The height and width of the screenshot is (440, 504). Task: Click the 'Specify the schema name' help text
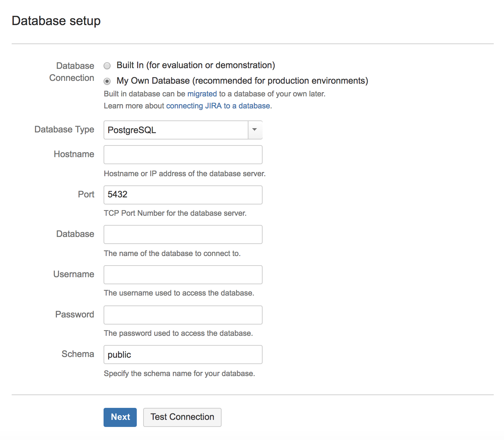[x=180, y=374]
